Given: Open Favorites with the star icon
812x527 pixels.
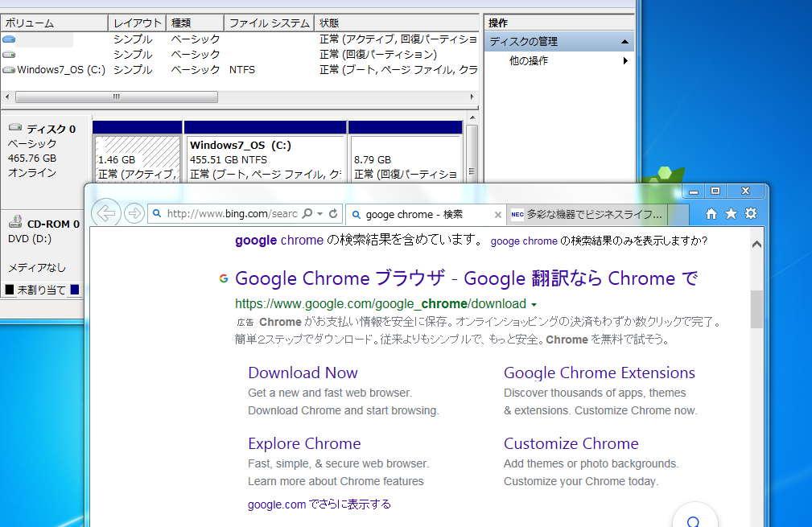Looking at the screenshot, I should [731, 213].
